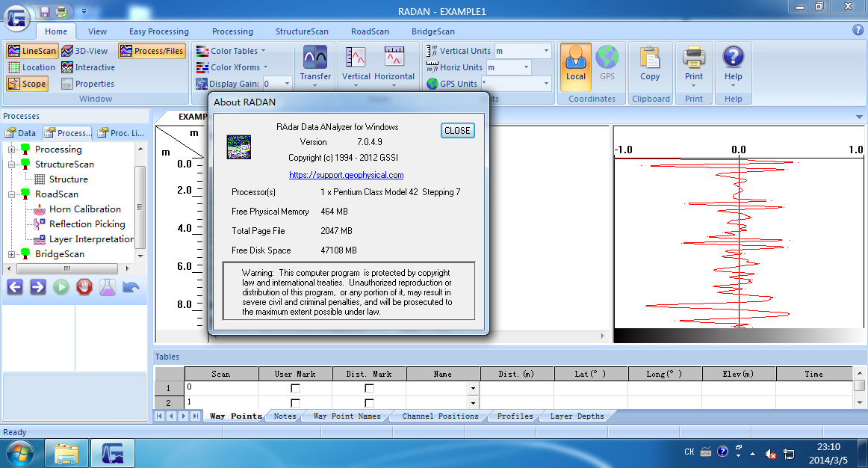
Task: Open Name dropdown in table row 1
Action: point(473,388)
